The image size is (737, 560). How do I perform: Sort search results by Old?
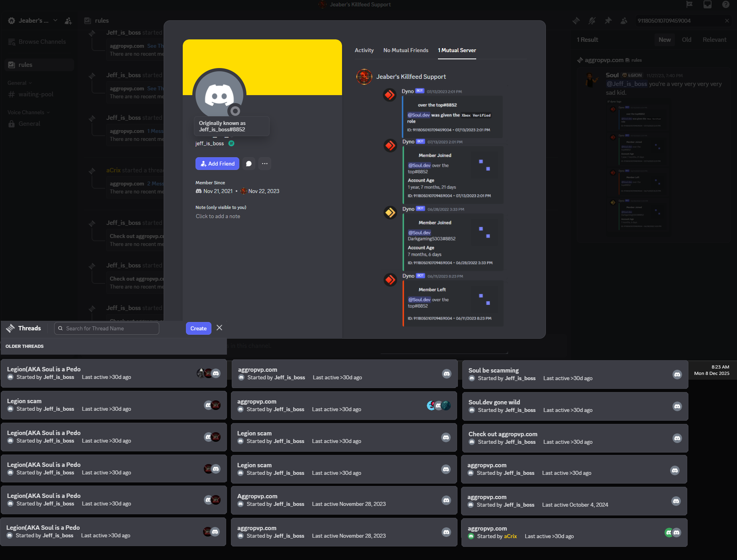pos(686,40)
